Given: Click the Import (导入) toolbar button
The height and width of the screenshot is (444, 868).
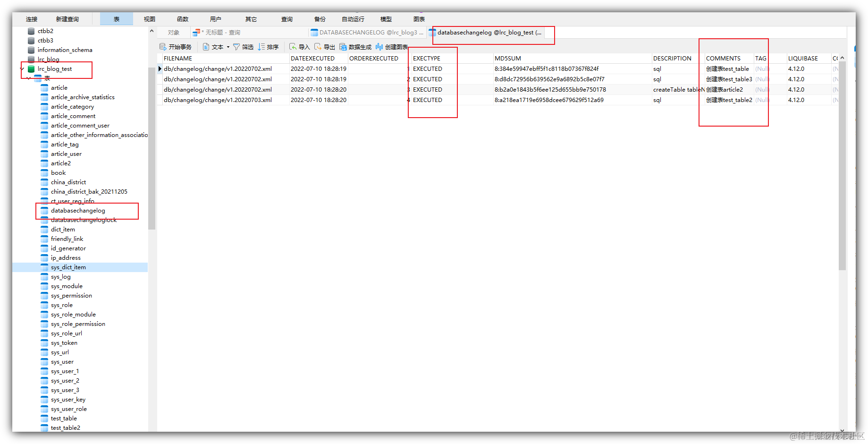Looking at the screenshot, I should [x=299, y=47].
